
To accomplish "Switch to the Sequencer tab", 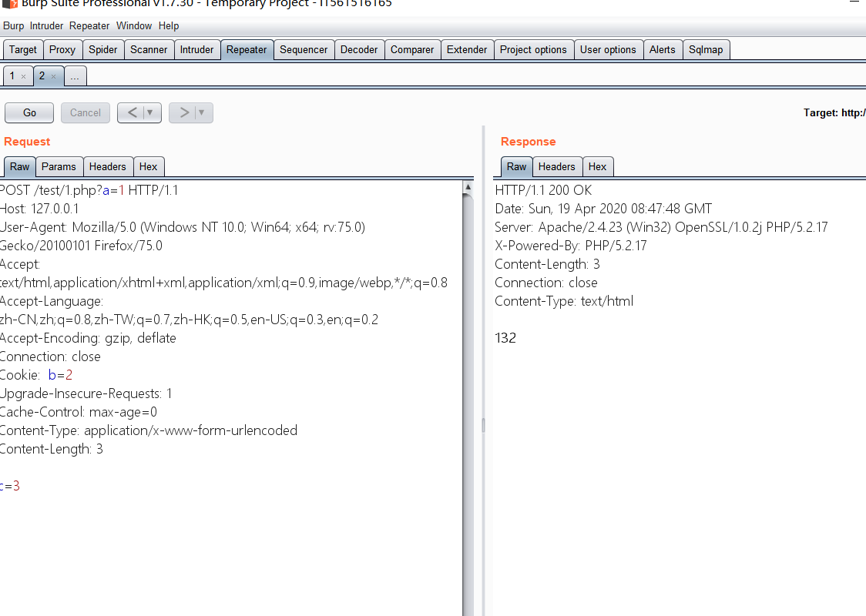I will (x=304, y=50).
